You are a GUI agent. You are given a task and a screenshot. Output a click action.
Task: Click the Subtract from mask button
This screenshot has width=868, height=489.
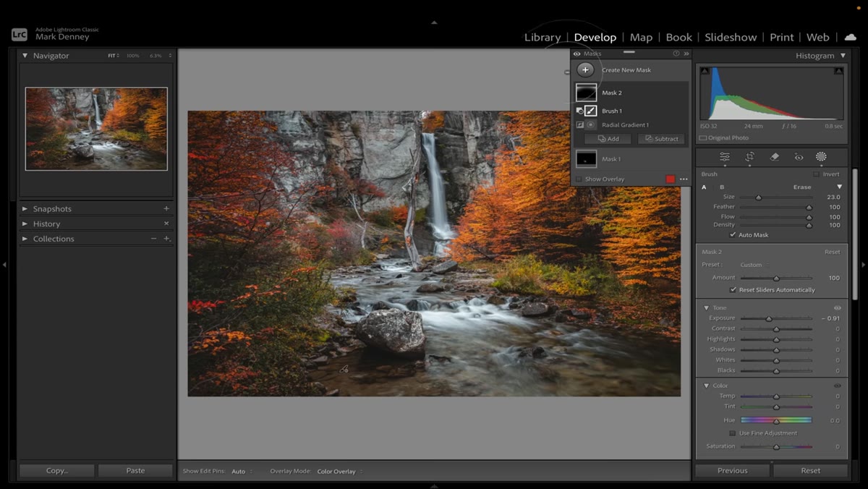point(661,139)
